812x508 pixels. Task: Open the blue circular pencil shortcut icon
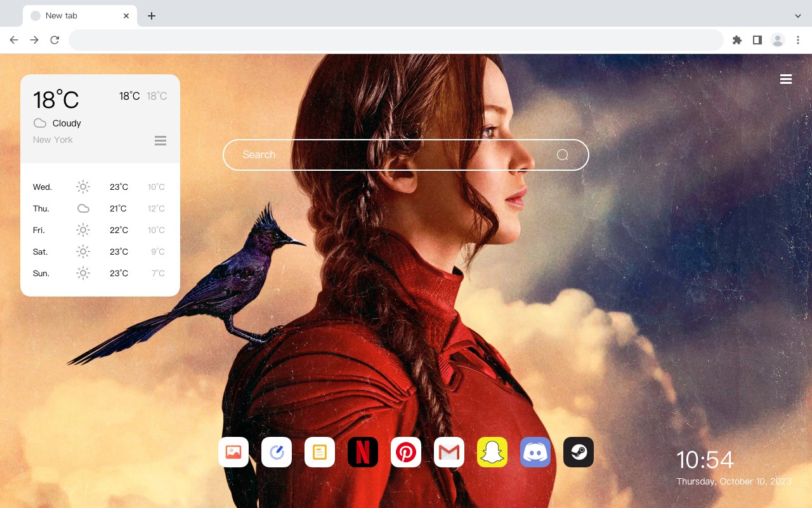pyautogui.click(x=277, y=452)
